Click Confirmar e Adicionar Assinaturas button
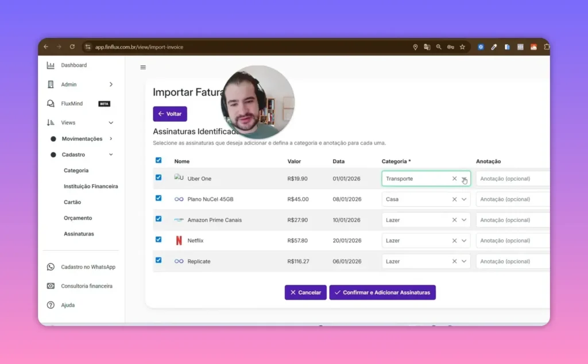The width and height of the screenshot is (588, 364). click(382, 292)
